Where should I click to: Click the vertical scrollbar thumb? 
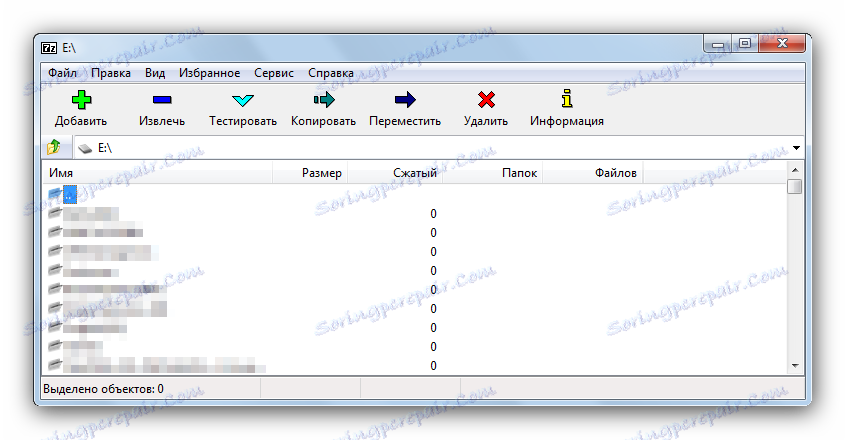[795, 186]
